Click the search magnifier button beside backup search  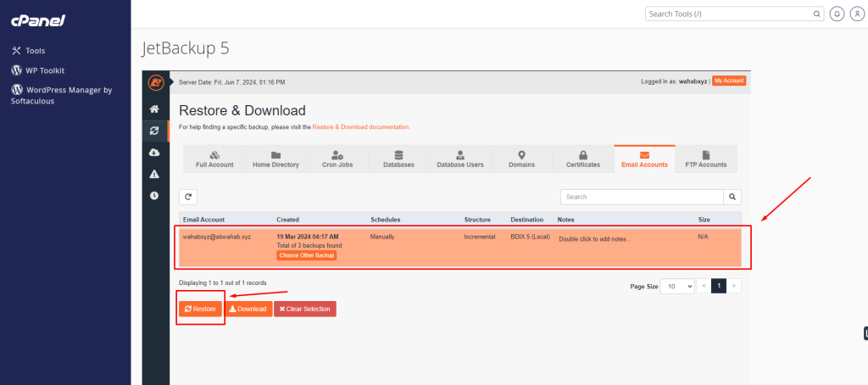coord(734,197)
